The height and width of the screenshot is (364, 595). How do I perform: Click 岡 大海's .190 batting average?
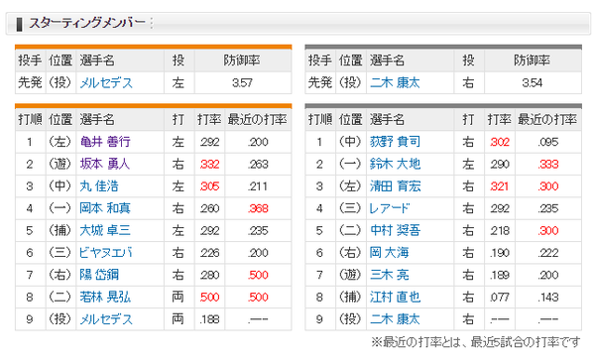tap(500, 252)
